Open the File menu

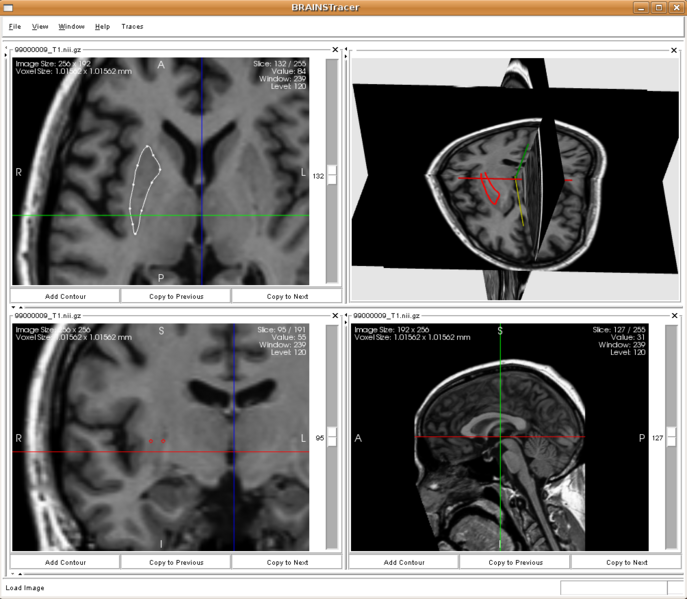click(14, 27)
